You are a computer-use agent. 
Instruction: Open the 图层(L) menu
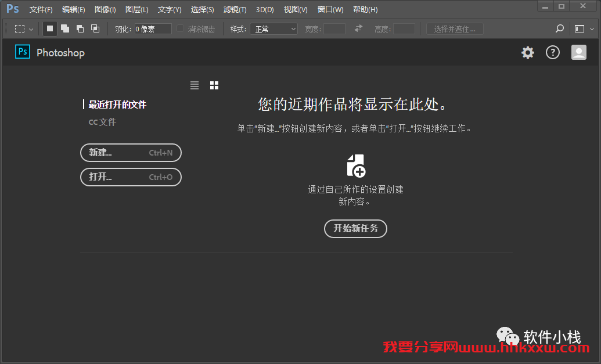137,9
